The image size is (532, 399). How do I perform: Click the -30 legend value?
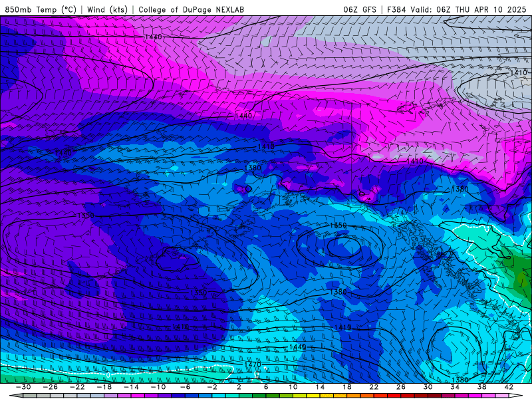click(23, 387)
